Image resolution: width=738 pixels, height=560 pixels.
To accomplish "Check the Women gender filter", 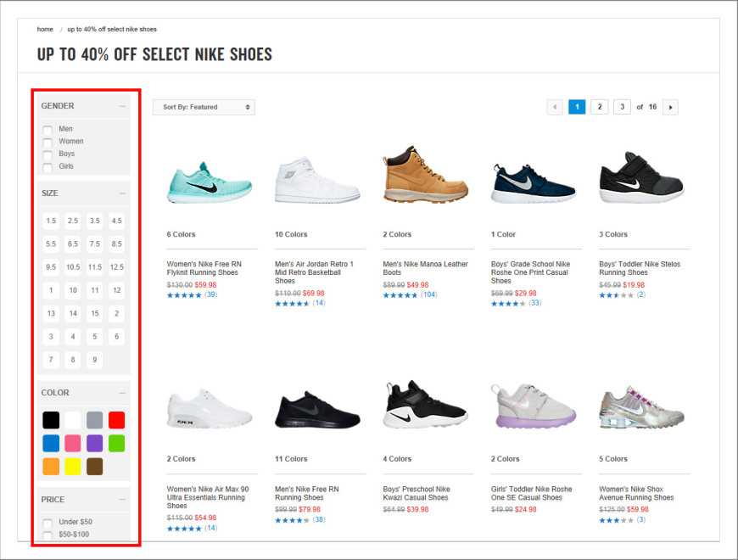I will 48,142.
